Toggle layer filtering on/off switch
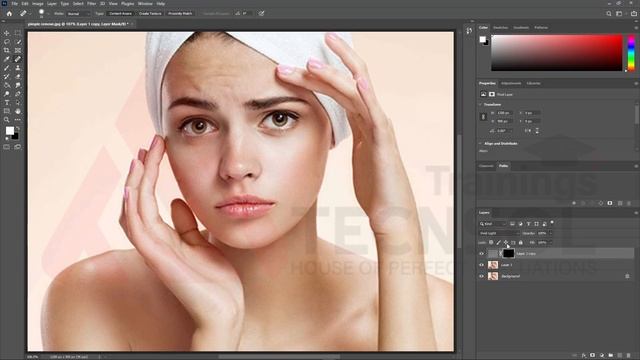The width and height of the screenshot is (640, 360). (x=552, y=223)
